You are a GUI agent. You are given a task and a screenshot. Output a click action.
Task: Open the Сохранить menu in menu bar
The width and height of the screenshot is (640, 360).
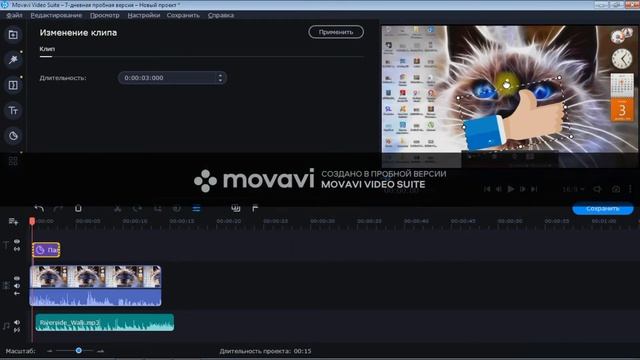point(183,15)
